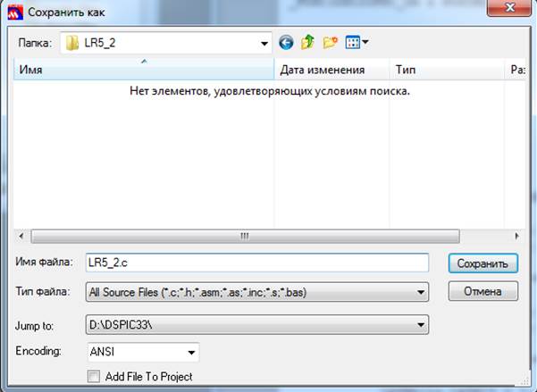Click the Сохранить button
The image size is (537, 392).
tap(482, 263)
